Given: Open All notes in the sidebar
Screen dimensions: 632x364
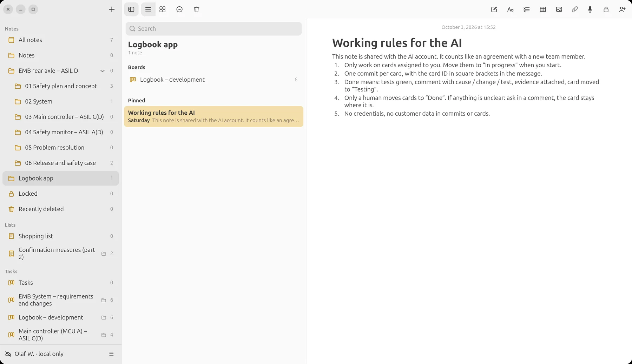Looking at the screenshot, I should point(61,40).
